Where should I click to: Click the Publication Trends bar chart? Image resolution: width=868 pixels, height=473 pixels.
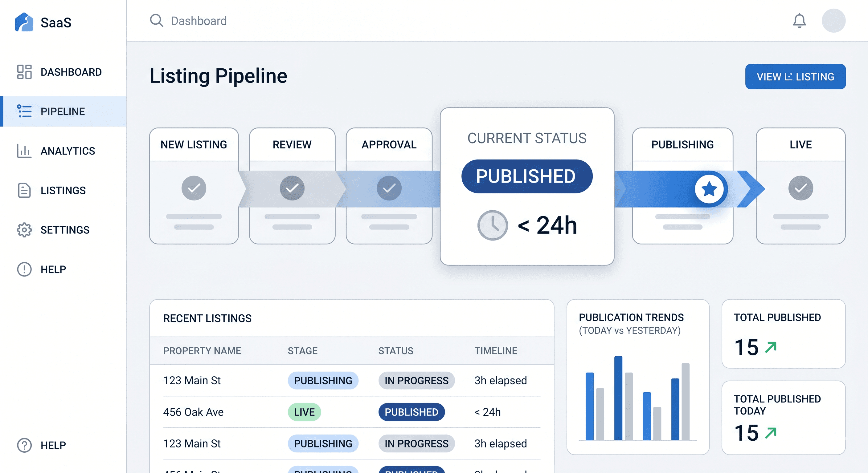637,398
